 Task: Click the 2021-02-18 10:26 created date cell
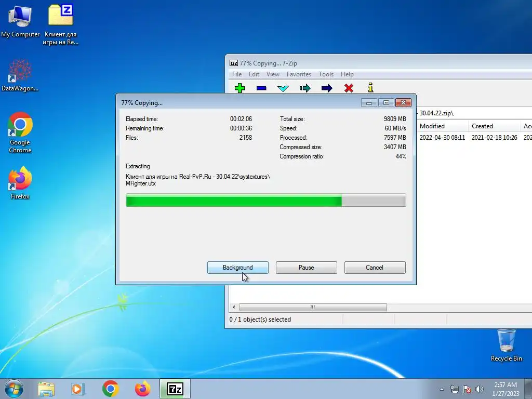click(x=495, y=137)
